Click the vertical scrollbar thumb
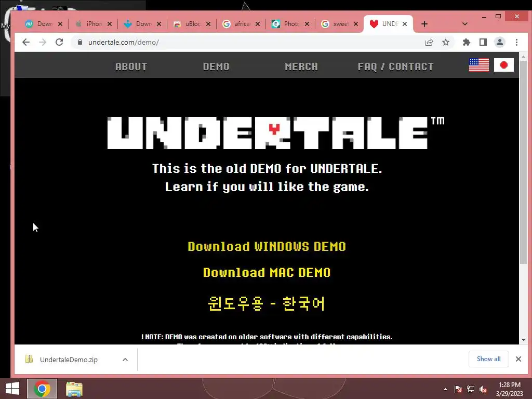The height and width of the screenshot is (399, 532). (x=523, y=163)
